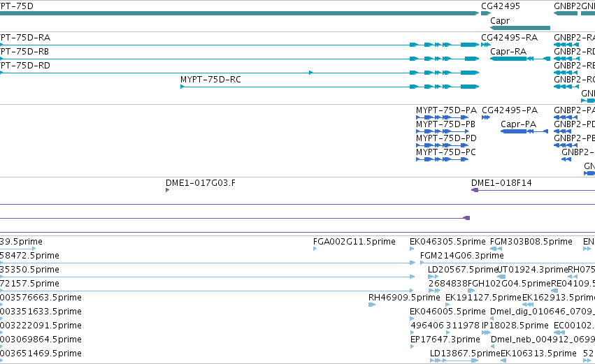Select the FGH102G04.5prime EST label
Viewport: 595px width, 364px height.
point(509,284)
